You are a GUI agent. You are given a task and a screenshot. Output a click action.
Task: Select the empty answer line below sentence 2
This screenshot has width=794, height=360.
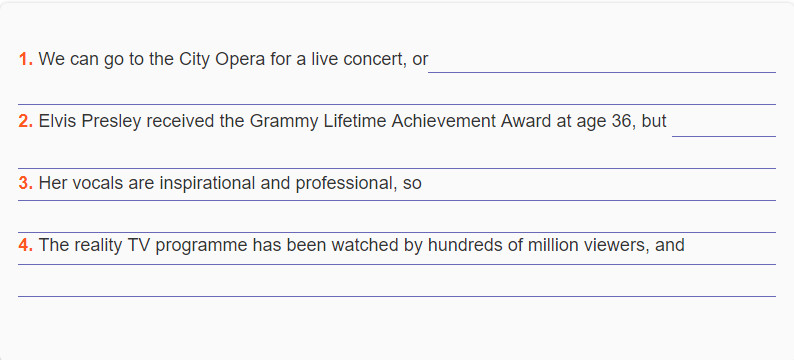[397, 158]
